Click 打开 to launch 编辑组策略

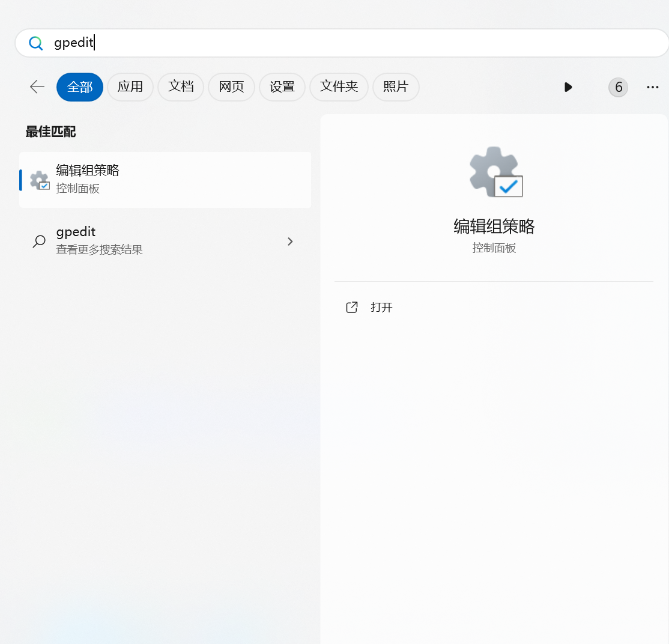(381, 308)
